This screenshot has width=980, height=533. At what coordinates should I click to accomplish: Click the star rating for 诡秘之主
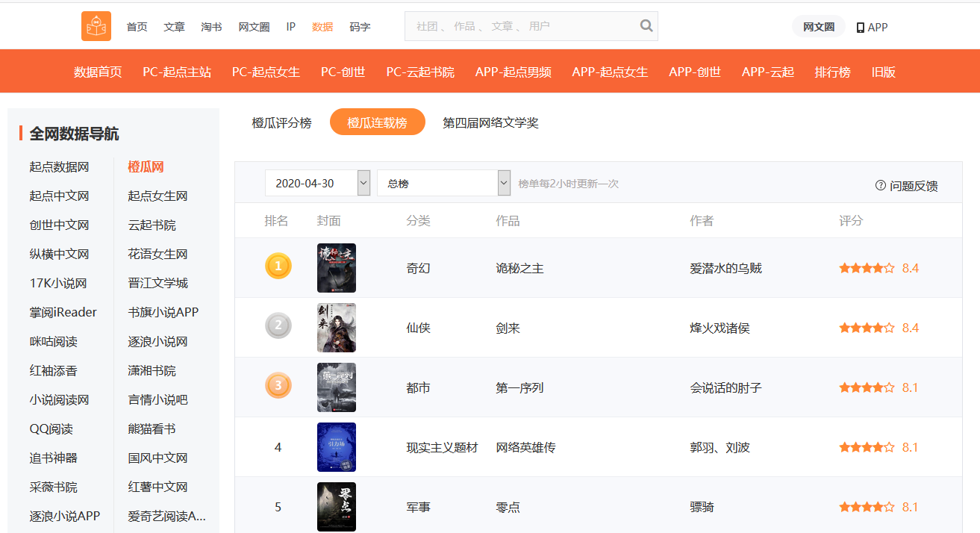tap(867, 268)
